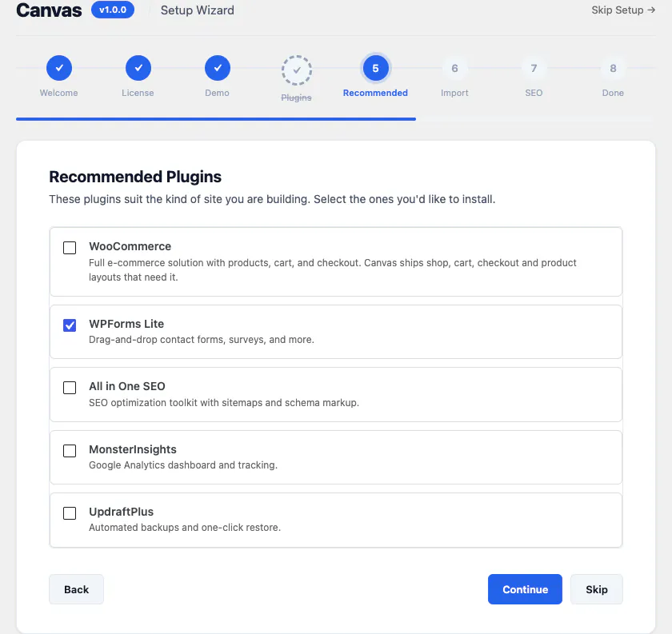Enable the WooCommerce checkbox

[70, 248]
